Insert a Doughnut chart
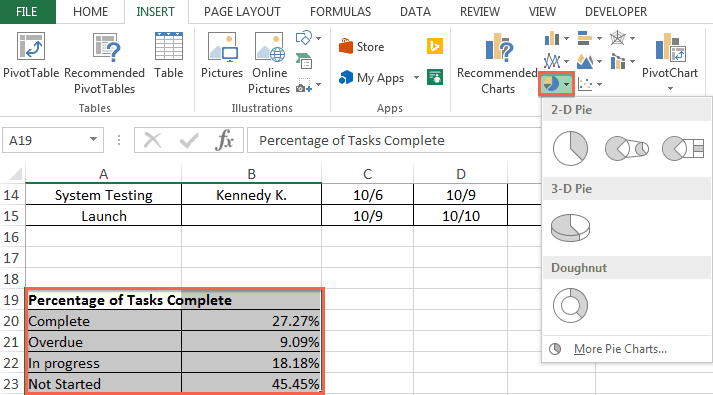 point(570,305)
